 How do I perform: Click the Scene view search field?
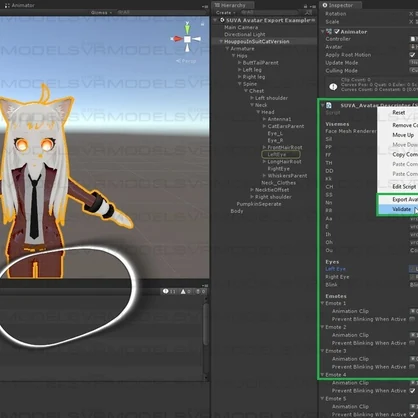(162, 13)
